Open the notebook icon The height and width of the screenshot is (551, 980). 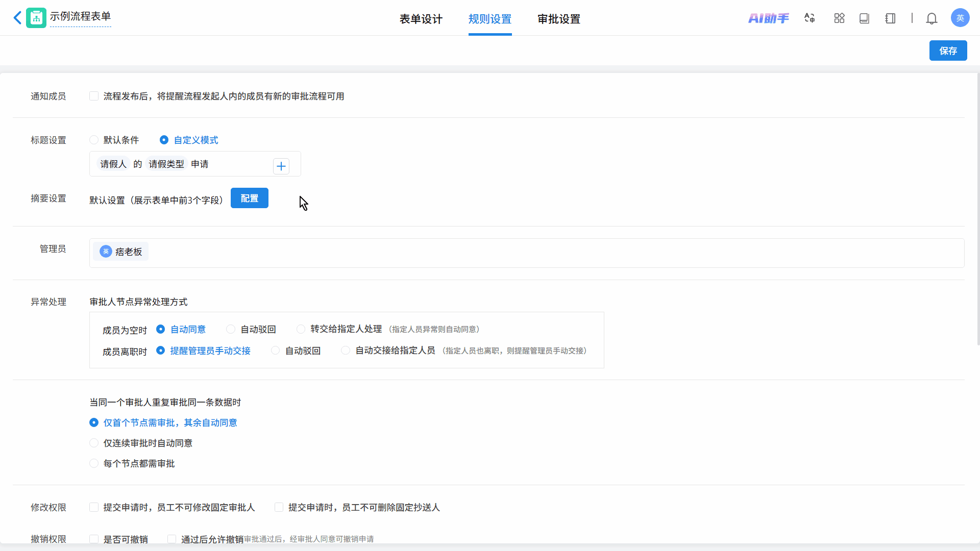click(890, 18)
